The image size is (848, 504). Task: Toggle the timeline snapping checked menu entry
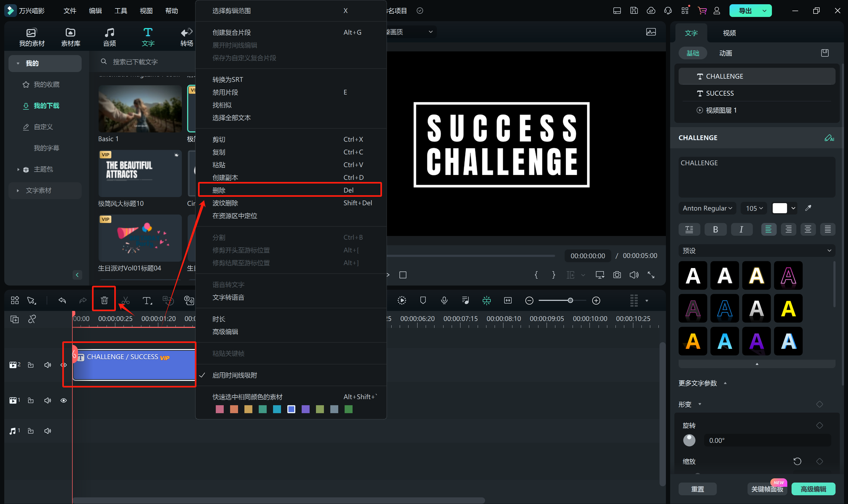[235, 375]
